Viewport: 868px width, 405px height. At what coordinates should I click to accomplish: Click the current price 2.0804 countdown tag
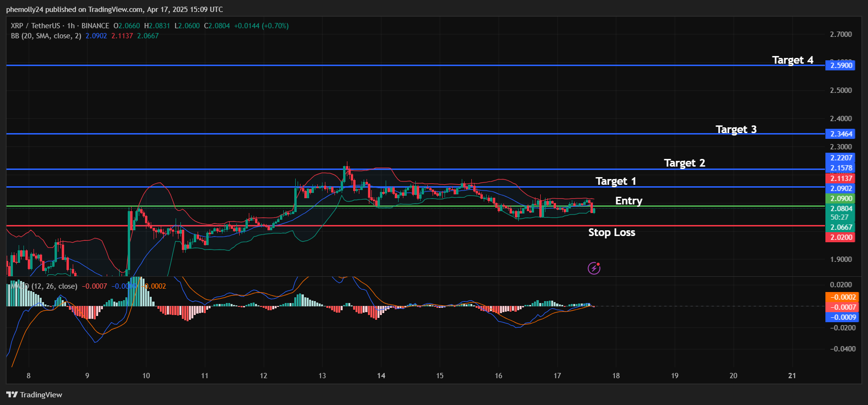[x=841, y=213]
